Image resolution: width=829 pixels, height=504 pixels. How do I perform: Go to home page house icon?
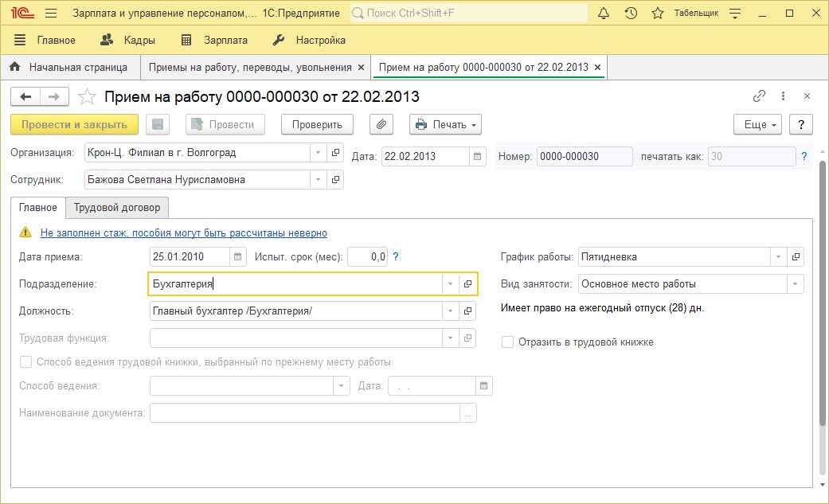[x=15, y=67]
